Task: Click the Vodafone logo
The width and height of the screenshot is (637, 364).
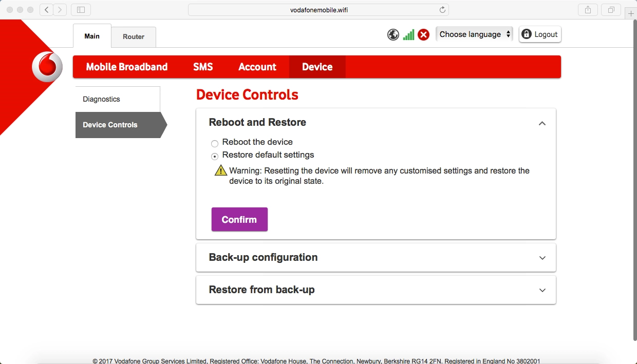Action: [x=47, y=67]
